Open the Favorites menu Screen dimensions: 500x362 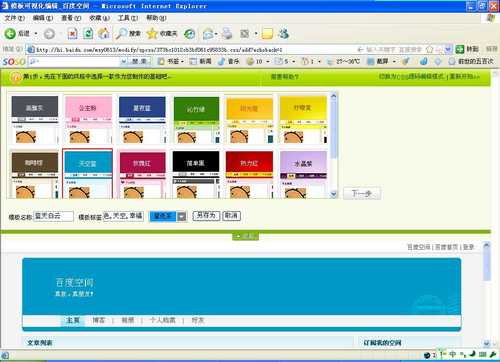click(x=100, y=18)
